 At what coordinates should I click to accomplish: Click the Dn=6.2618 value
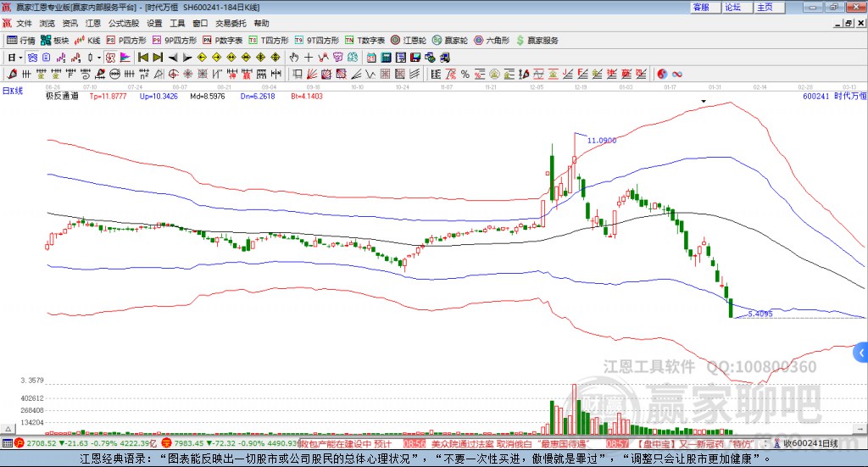(258, 96)
